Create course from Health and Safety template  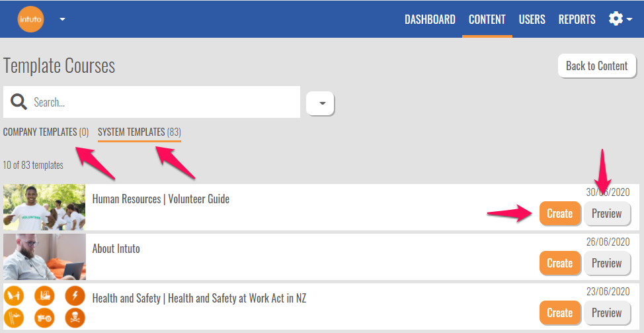click(x=559, y=312)
